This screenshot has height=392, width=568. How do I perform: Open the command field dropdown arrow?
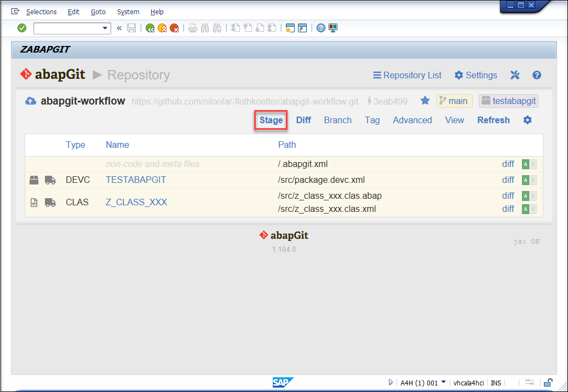click(105, 28)
